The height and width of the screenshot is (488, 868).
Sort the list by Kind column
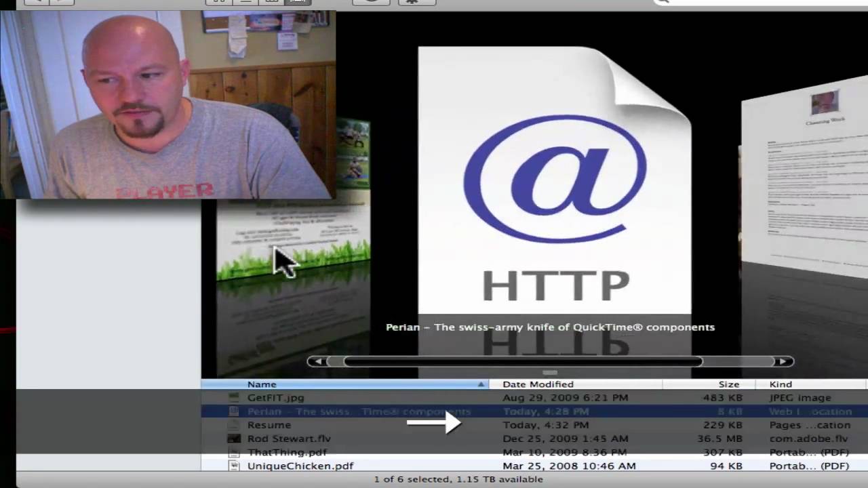point(812,384)
